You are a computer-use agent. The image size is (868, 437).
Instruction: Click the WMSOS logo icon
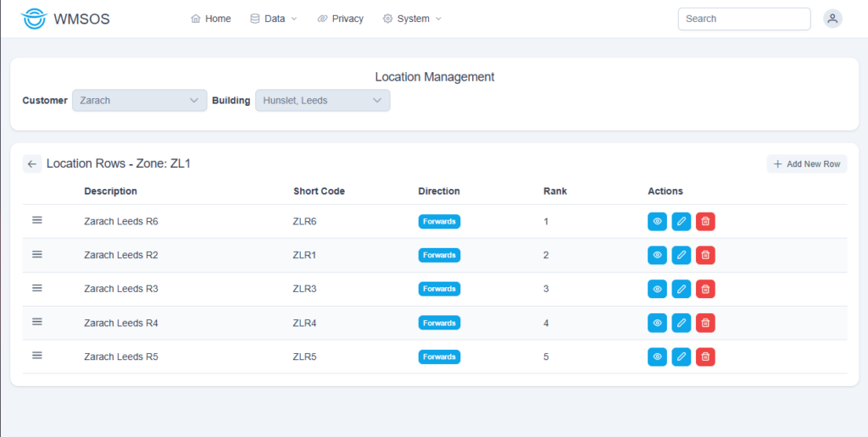point(34,19)
